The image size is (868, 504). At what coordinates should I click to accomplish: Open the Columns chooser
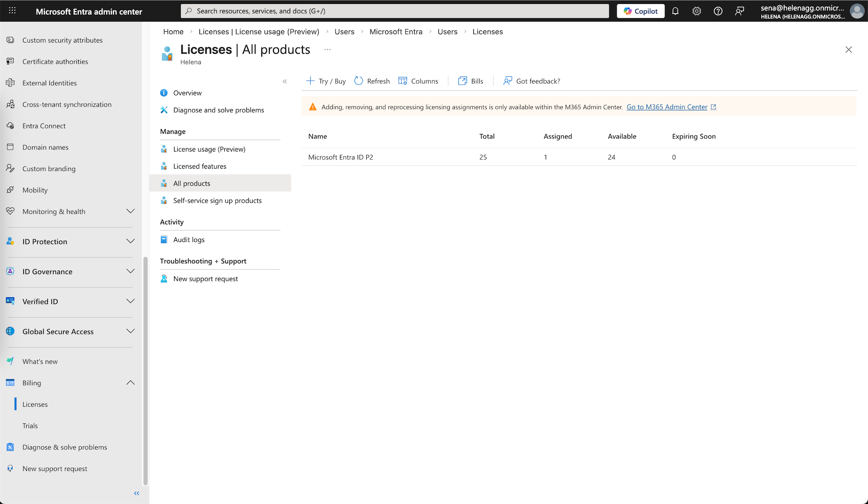pyautogui.click(x=418, y=81)
